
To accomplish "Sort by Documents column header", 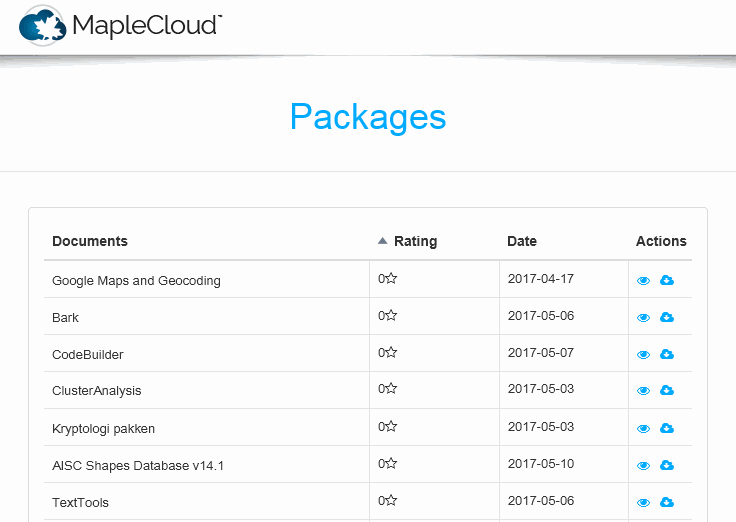I will pos(90,241).
